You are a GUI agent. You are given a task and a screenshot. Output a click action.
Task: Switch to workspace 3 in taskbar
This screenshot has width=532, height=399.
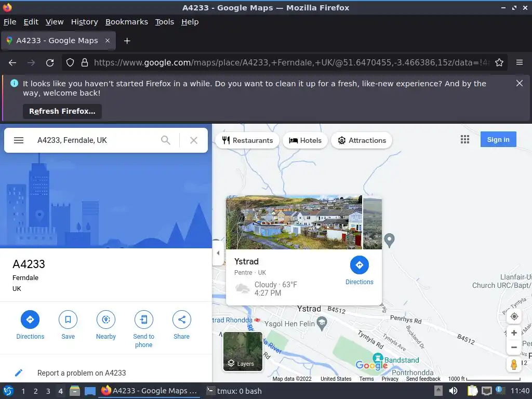(48, 391)
